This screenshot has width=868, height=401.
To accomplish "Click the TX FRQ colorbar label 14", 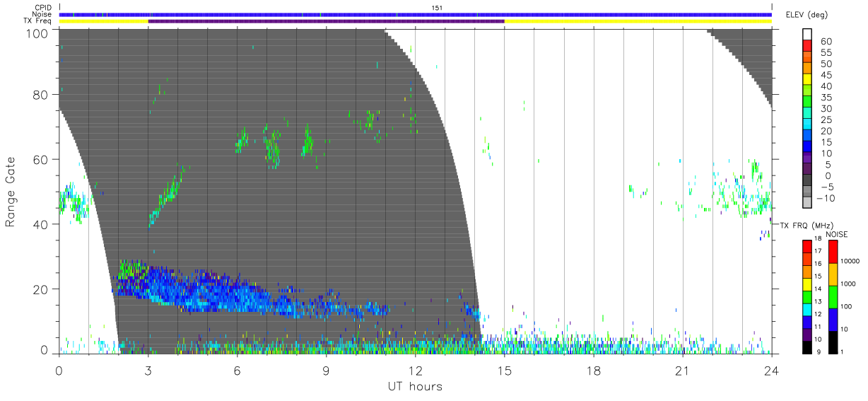I will (818, 289).
